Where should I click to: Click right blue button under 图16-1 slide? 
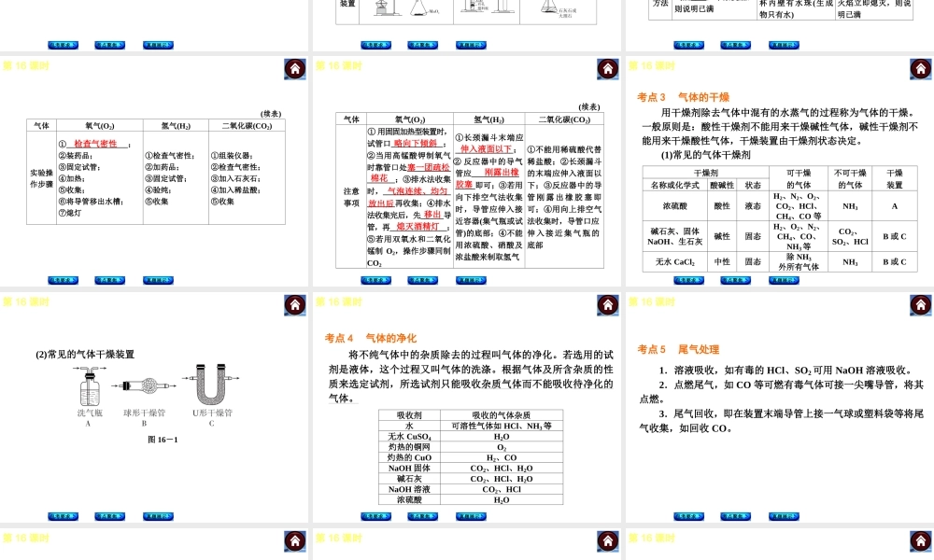[158, 516]
